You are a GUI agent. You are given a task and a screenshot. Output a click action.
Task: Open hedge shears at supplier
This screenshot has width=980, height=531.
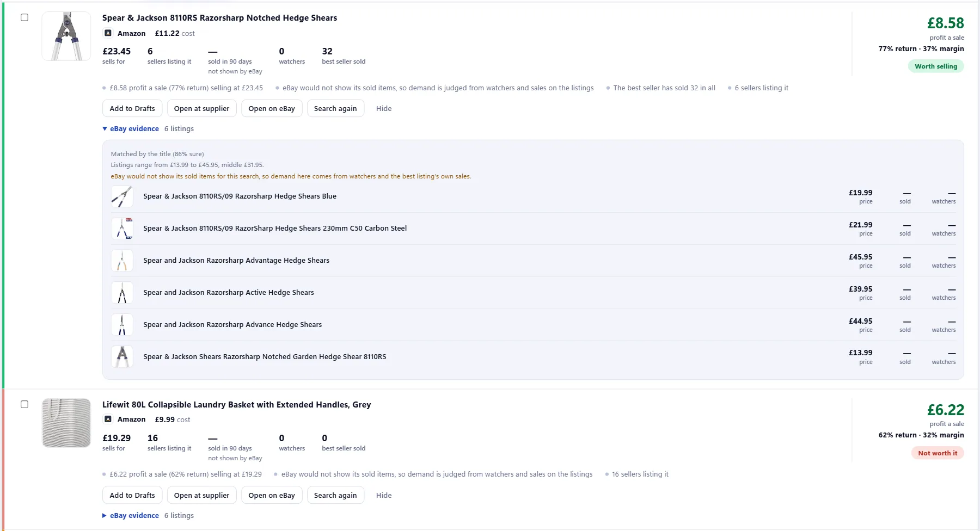[201, 109]
